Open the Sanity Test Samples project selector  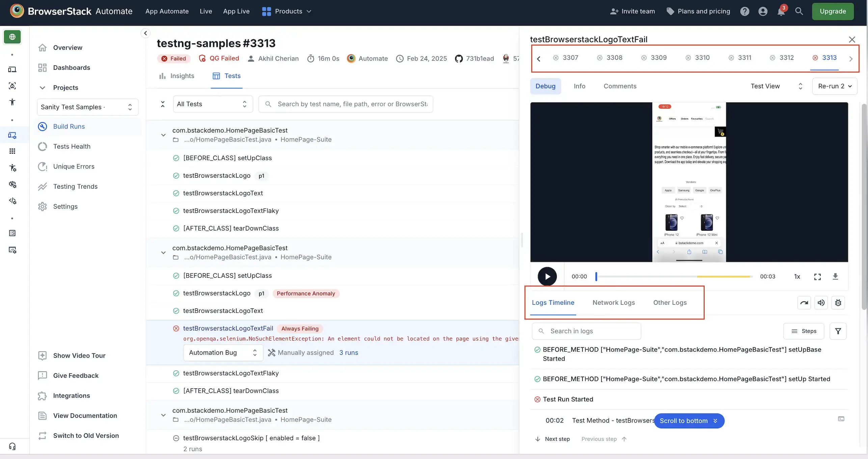click(87, 107)
